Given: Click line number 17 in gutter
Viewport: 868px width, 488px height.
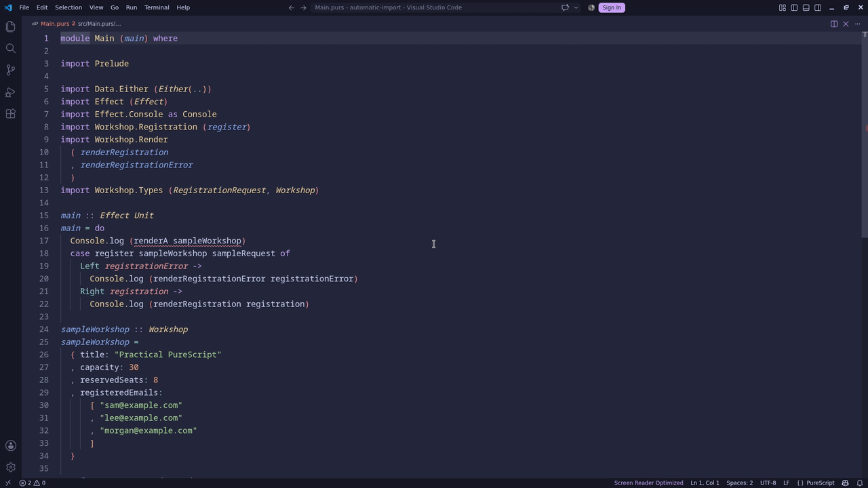Looking at the screenshot, I should point(43,241).
